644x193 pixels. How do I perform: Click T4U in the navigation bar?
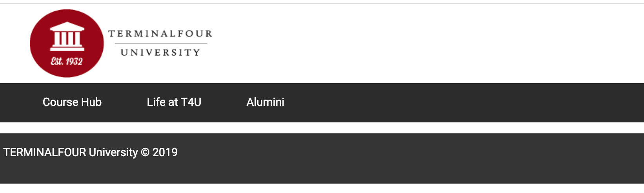pyautogui.click(x=191, y=102)
